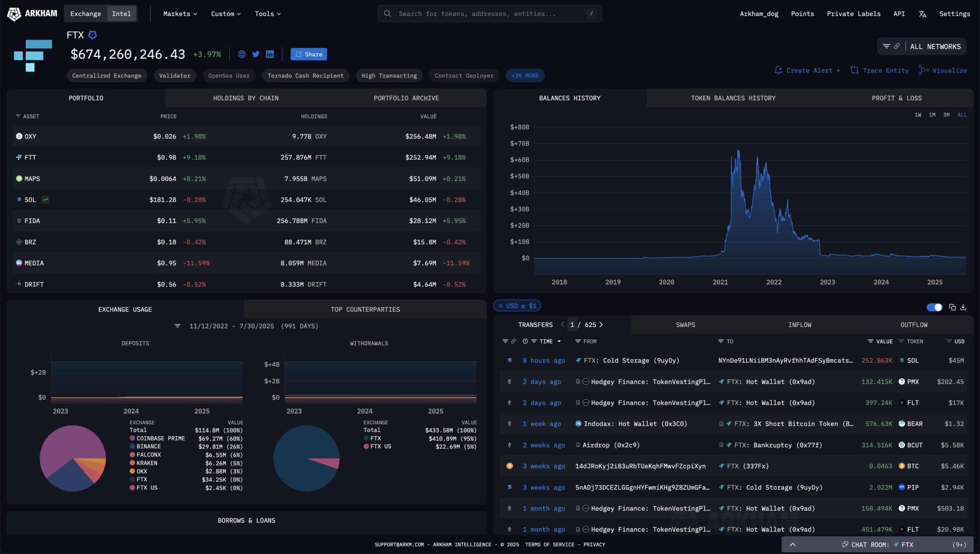Click the chain link icon beside All Networks

(897, 46)
